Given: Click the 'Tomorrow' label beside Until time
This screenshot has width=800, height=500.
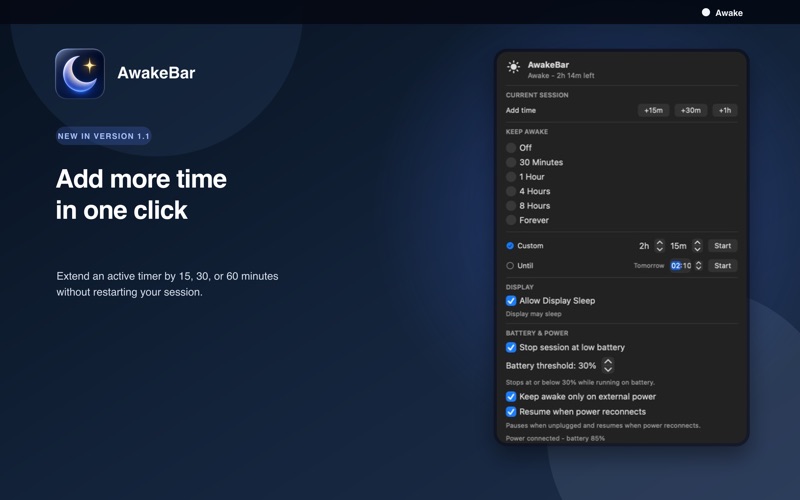Looking at the screenshot, I should [648, 266].
